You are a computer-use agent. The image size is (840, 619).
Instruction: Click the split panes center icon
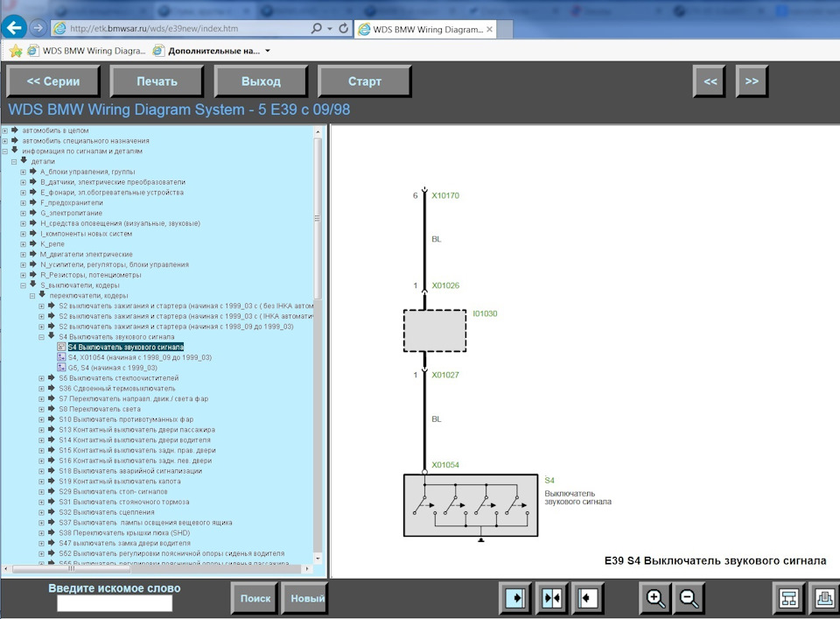click(552, 598)
